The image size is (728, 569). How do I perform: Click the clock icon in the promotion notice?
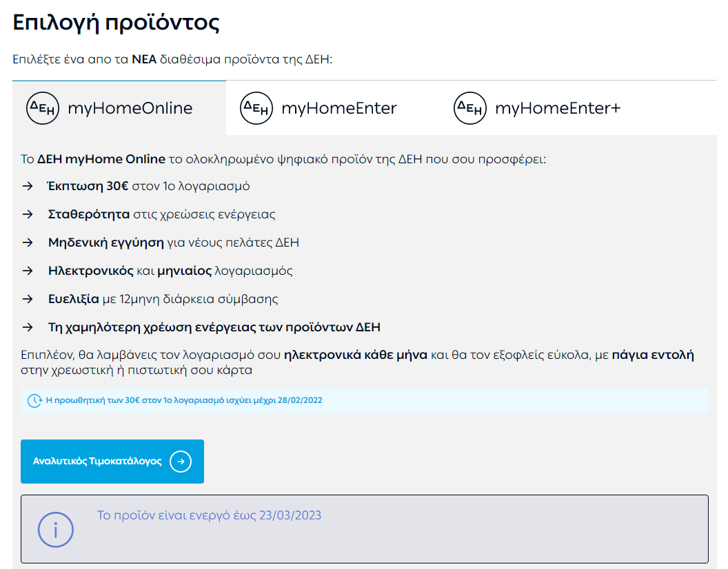[x=34, y=400]
